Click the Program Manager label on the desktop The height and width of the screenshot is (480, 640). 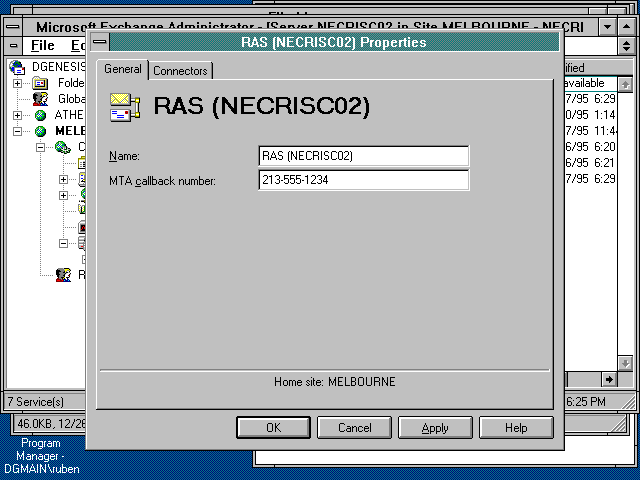click(41, 456)
